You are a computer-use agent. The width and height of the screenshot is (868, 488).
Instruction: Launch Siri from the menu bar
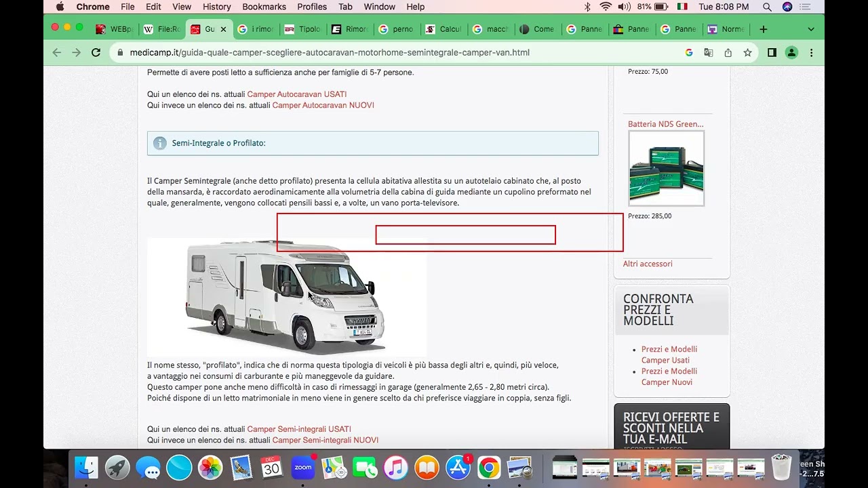[x=787, y=7]
